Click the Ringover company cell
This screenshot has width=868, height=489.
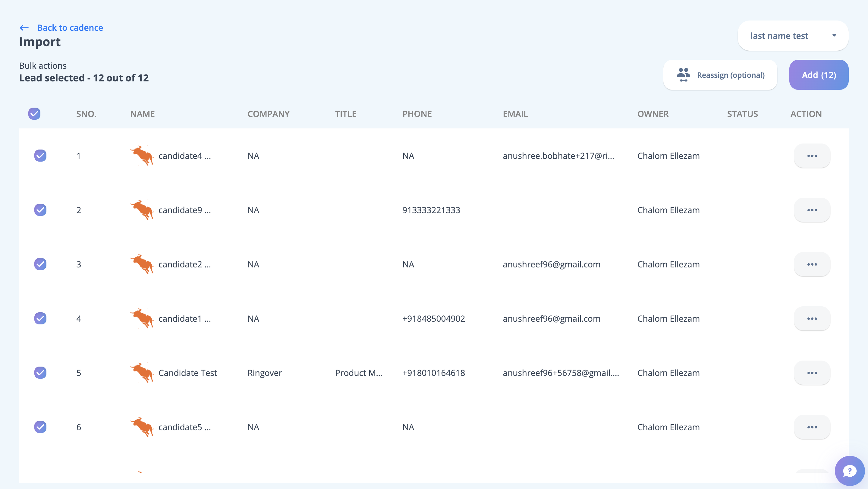(x=265, y=373)
